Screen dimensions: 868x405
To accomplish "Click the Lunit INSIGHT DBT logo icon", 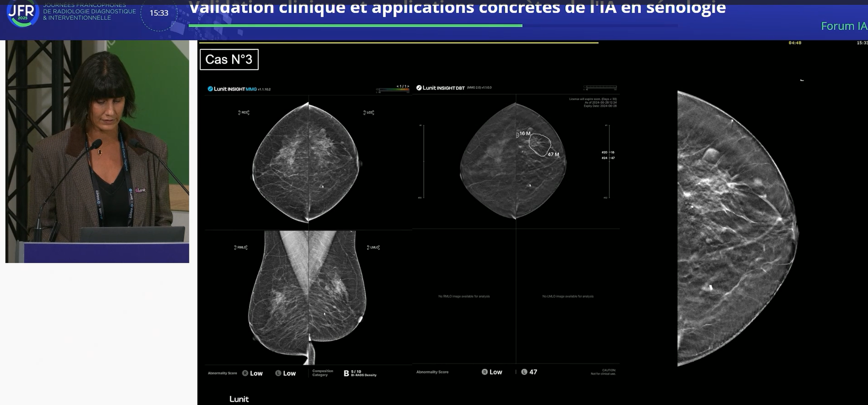I will tap(419, 88).
